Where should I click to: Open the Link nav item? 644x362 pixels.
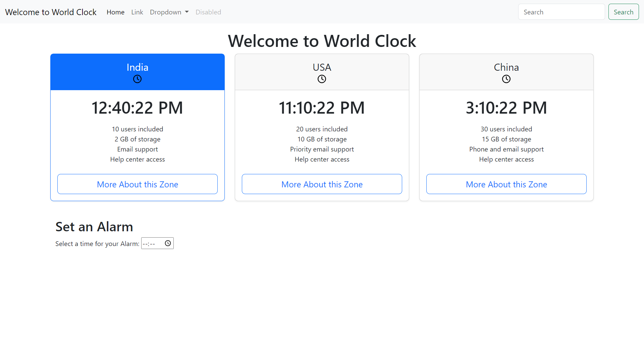tap(137, 12)
